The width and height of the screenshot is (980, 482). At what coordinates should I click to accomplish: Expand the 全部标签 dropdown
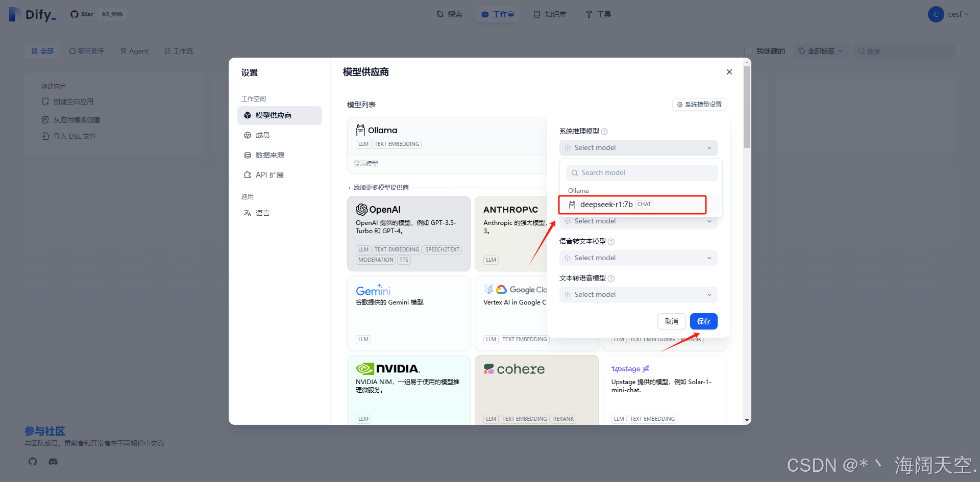pyautogui.click(x=821, y=51)
